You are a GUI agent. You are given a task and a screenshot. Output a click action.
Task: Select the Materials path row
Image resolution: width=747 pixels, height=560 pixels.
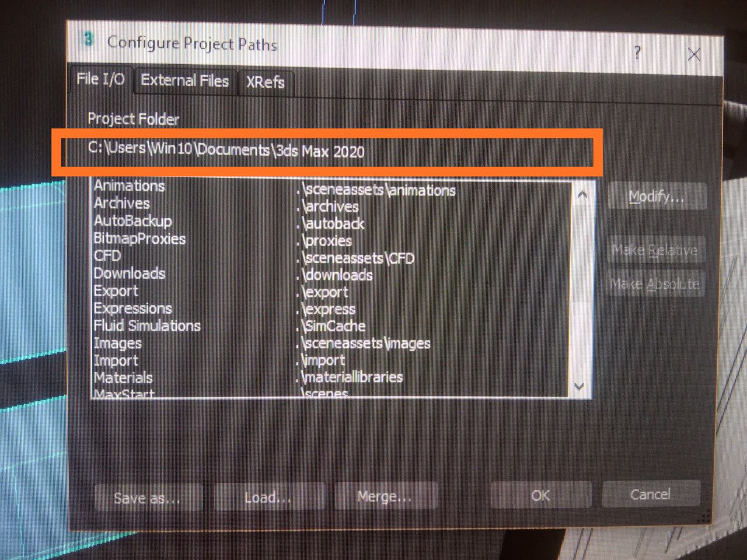(331, 377)
